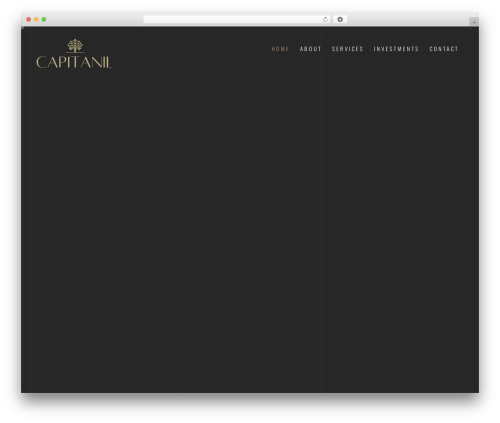Open the Services menu item

(347, 49)
